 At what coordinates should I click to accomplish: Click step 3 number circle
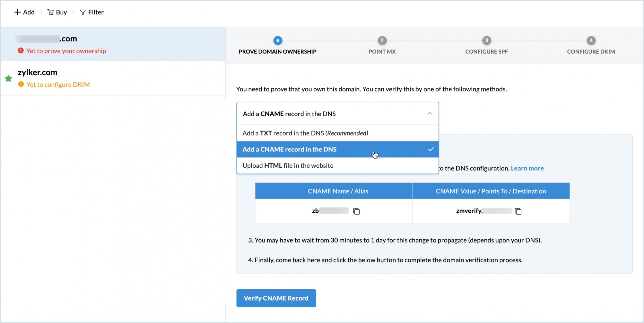(x=487, y=40)
